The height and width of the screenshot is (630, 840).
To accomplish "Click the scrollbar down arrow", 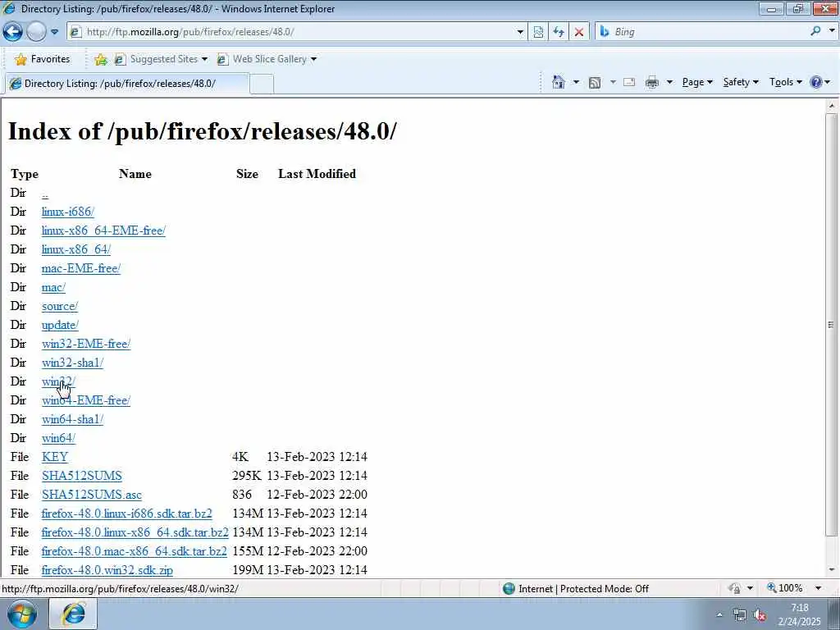I will [x=831, y=570].
